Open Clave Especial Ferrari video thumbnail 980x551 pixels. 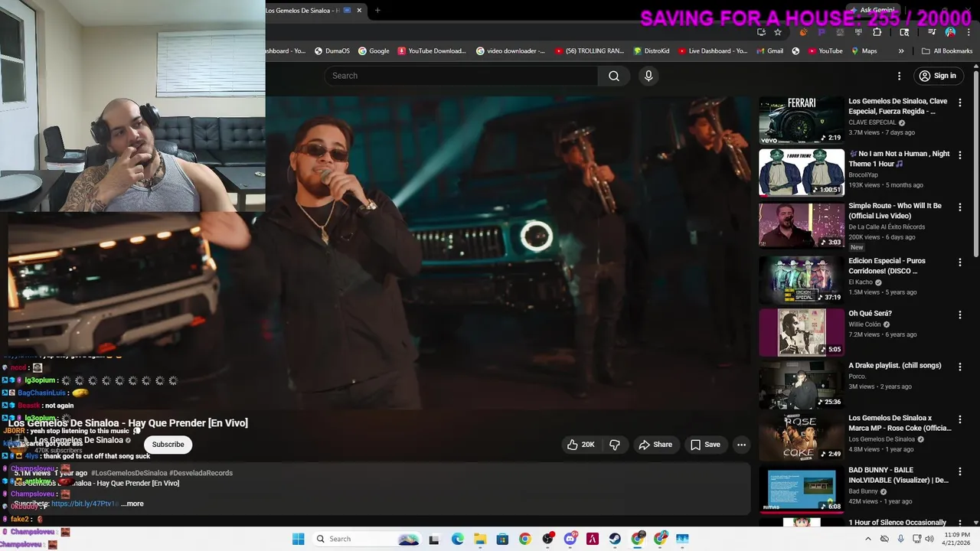802,120
